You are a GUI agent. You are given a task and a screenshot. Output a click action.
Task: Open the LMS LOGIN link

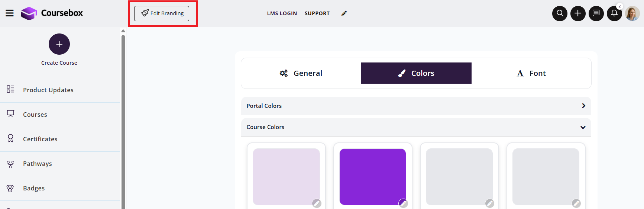pyautogui.click(x=282, y=13)
